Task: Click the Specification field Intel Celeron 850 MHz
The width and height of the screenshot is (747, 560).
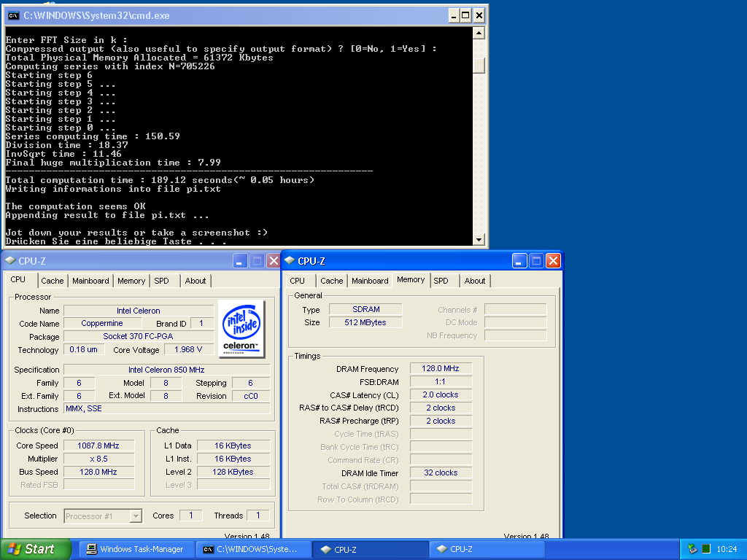Action: (x=167, y=370)
